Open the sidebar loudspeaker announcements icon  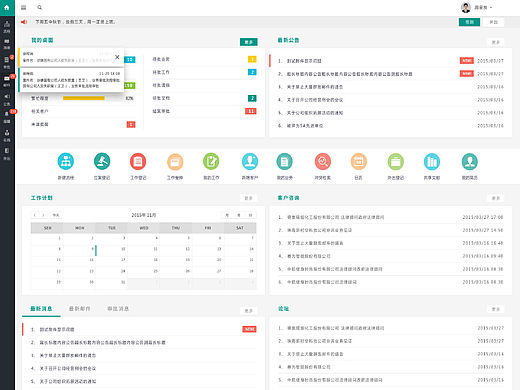(x=7, y=97)
